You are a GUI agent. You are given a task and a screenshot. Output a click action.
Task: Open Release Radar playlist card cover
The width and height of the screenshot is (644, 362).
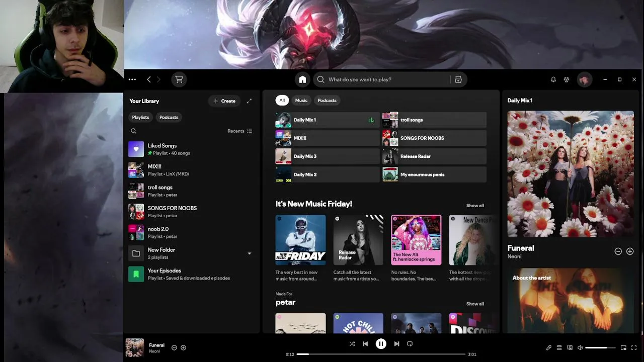[x=358, y=240]
